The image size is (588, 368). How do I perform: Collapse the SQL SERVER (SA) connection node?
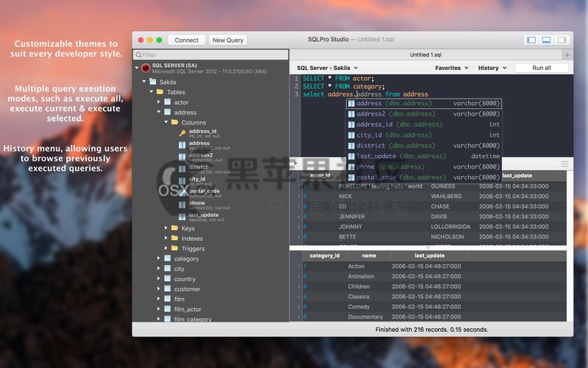(x=137, y=68)
